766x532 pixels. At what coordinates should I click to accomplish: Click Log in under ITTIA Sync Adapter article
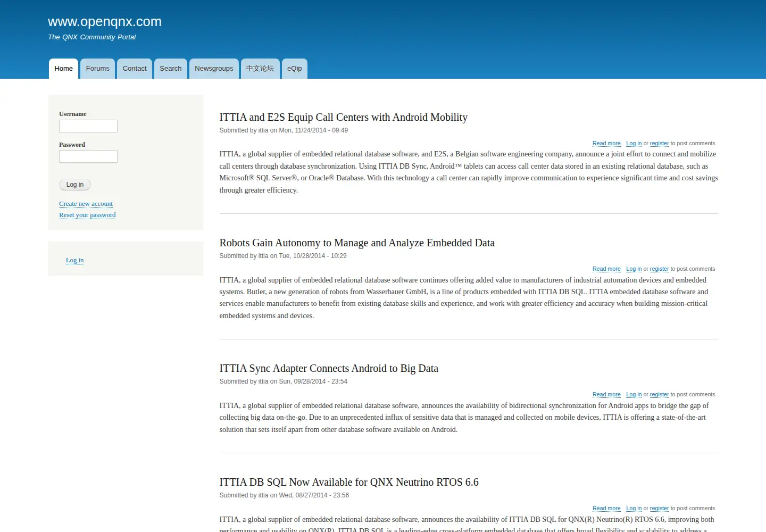tap(634, 395)
